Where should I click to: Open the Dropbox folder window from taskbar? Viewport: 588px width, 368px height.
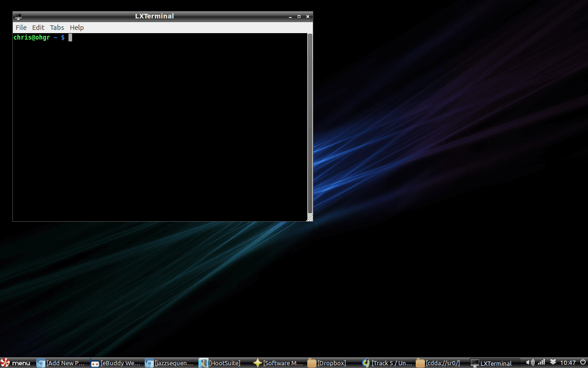pyautogui.click(x=327, y=363)
